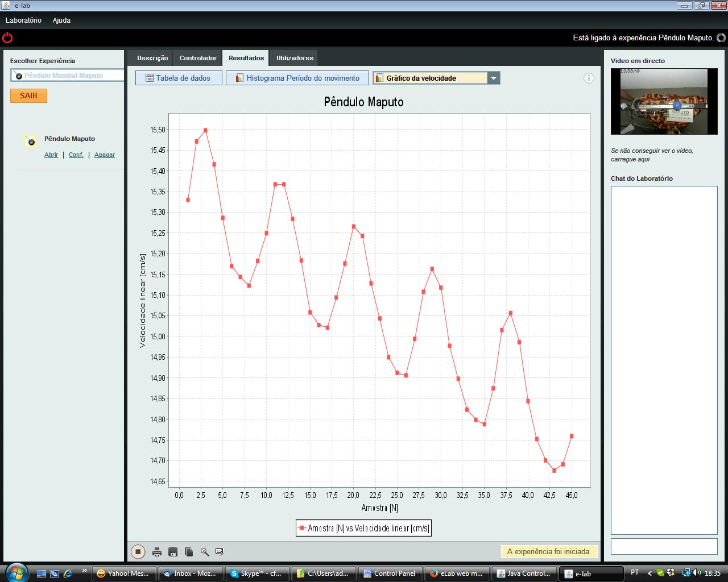Click the chat message input field
This screenshot has width=728, height=582.
coord(664,546)
